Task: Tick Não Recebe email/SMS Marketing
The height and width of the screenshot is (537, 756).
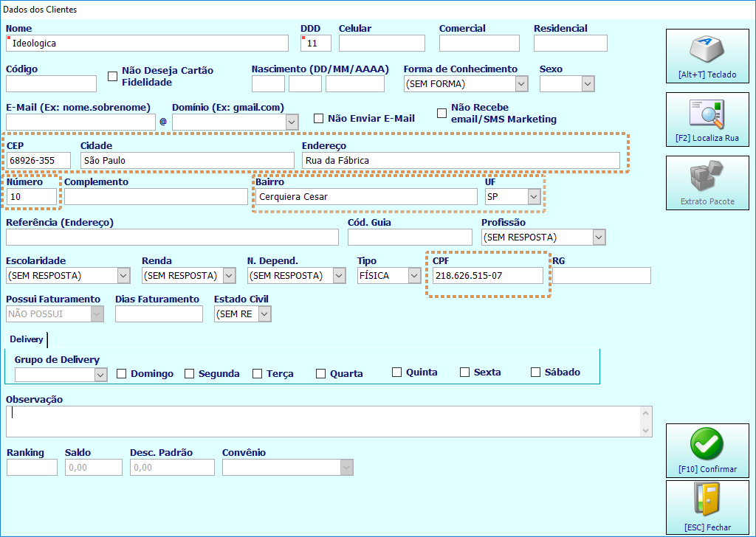Action: coord(441,113)
